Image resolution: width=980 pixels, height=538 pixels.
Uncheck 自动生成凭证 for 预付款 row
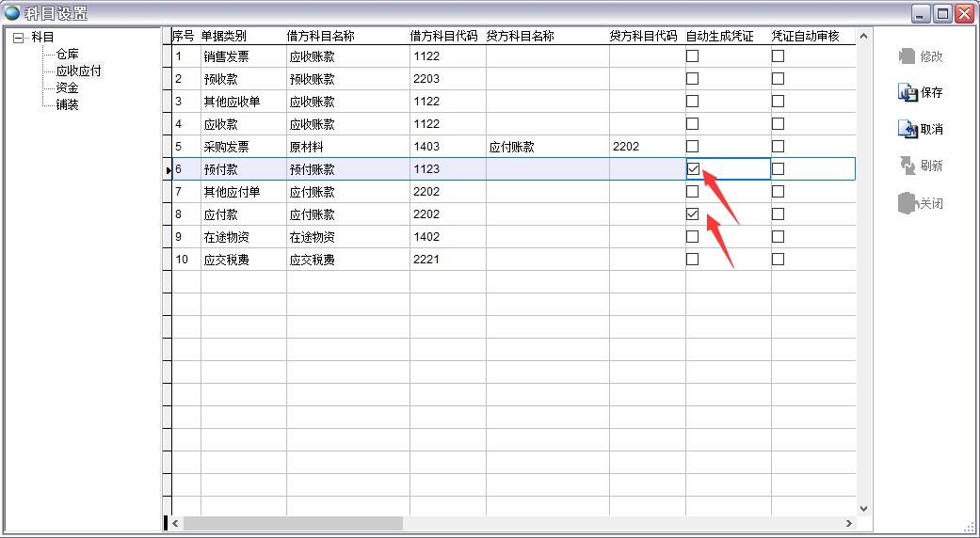[x=693, y=169]
